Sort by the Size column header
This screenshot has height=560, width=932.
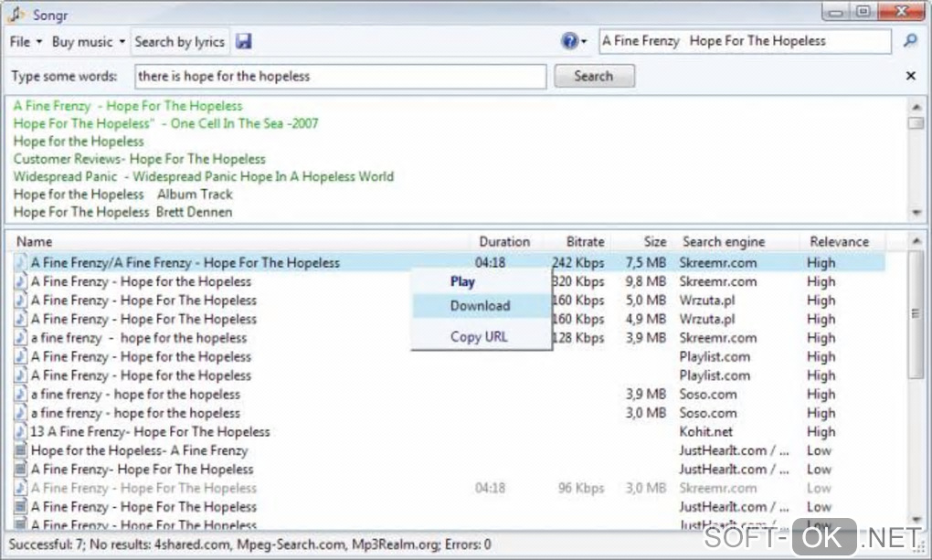654,241
